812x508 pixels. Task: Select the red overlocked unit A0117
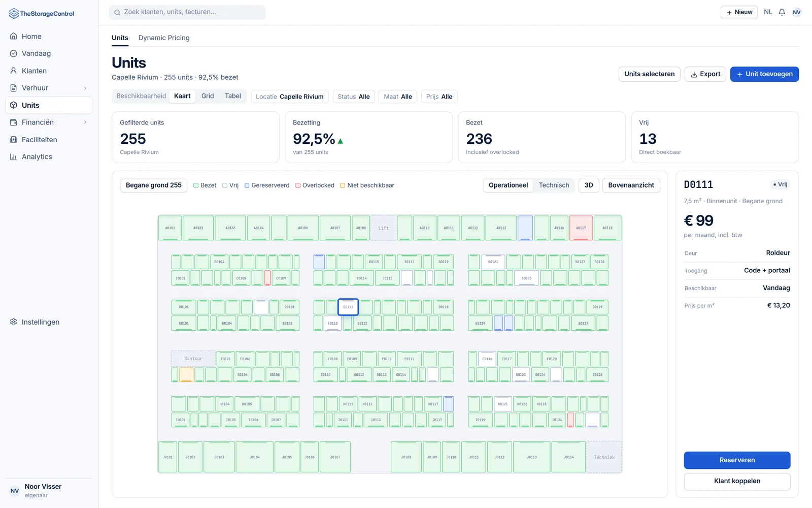pyautogui.click(x=581, y=228)
